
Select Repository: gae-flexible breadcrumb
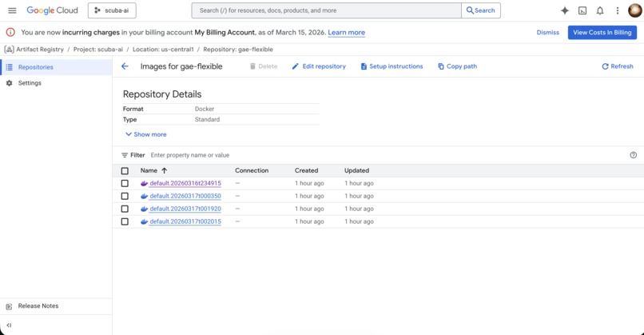(238, 50)
